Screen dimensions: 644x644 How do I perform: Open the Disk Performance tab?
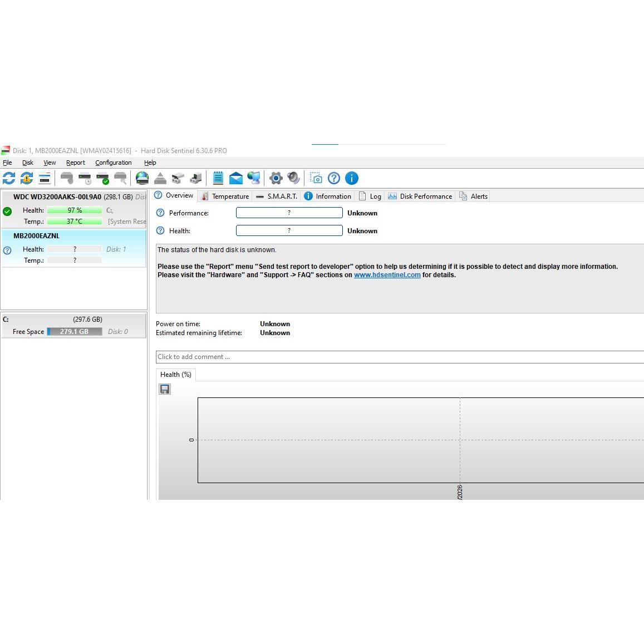pos(420,196)
